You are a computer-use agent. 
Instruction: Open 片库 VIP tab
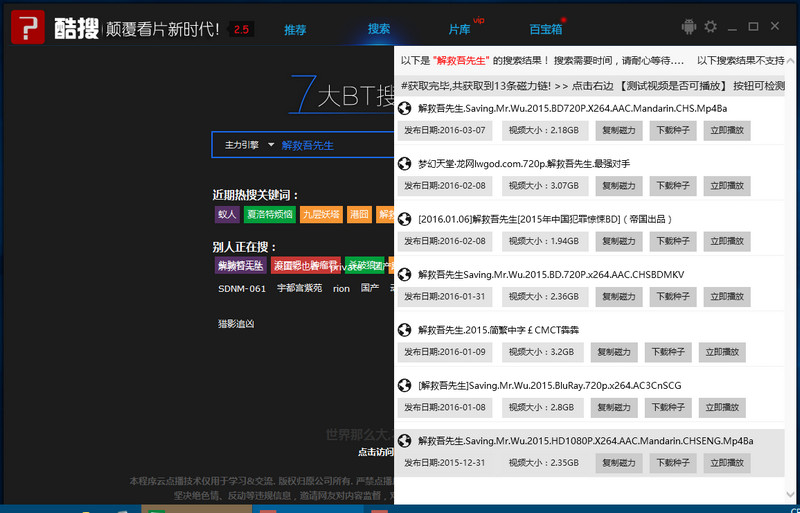[x=459, y=30]
